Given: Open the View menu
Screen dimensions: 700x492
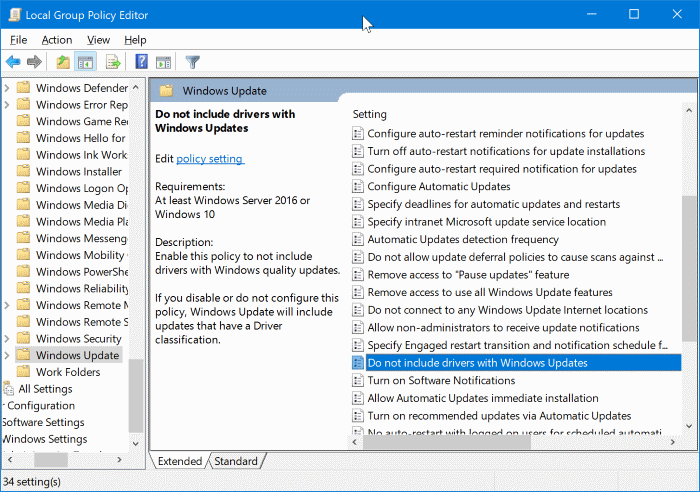Looking at the screenshot, I should click(98, 40).
